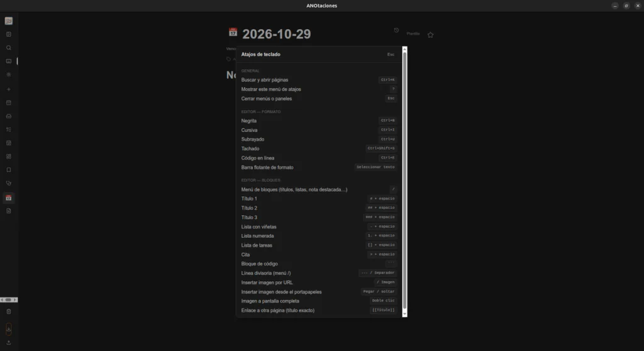The width and height of the screenshot is (644, 351).
Task: Click the tag icon under the title
Action: point(229,59)
